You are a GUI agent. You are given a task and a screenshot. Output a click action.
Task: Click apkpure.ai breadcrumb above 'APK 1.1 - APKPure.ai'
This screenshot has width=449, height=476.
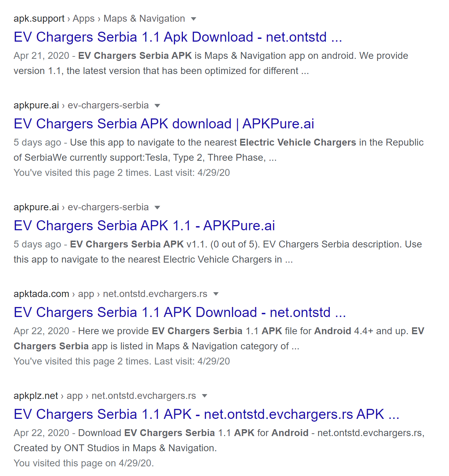81,207
